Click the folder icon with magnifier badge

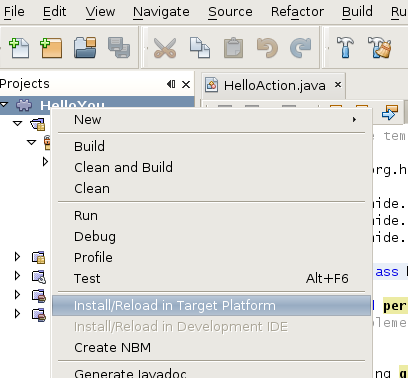coord(39,276)
